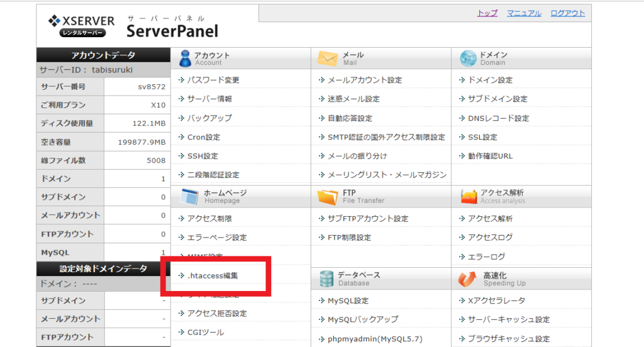
Task: Open MySQLバックアップ
Action: (x=363, y=319)
